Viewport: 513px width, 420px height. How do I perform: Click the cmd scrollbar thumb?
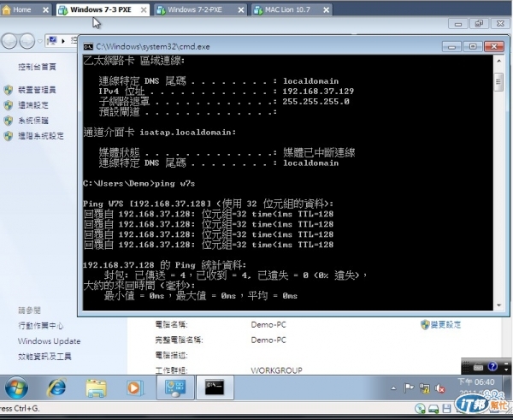[498, 82]
